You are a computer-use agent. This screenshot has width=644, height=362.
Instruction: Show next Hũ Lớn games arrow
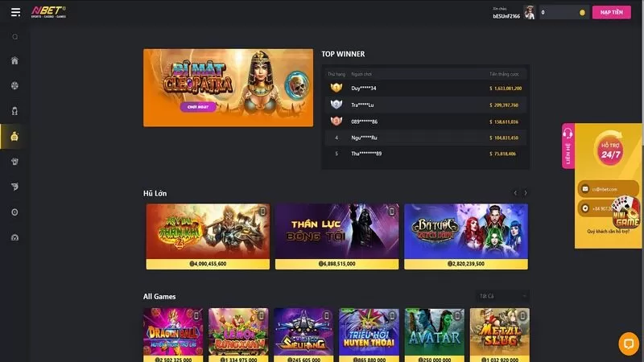point(526,193)
